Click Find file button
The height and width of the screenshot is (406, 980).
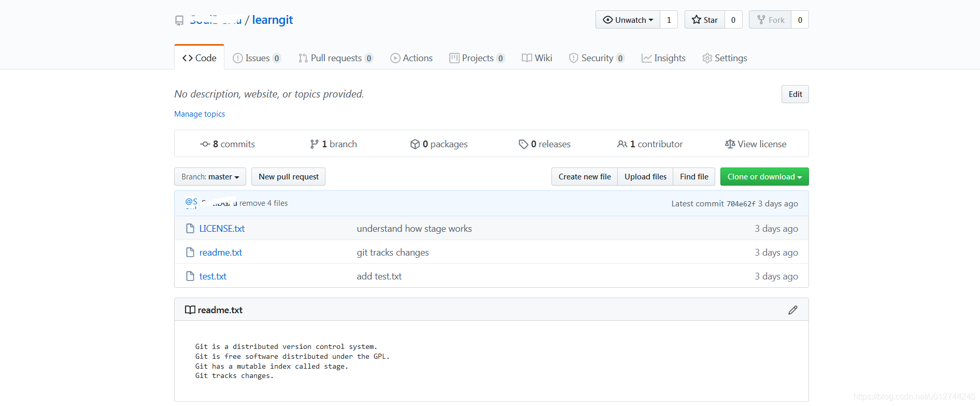(x=694, y=177)
